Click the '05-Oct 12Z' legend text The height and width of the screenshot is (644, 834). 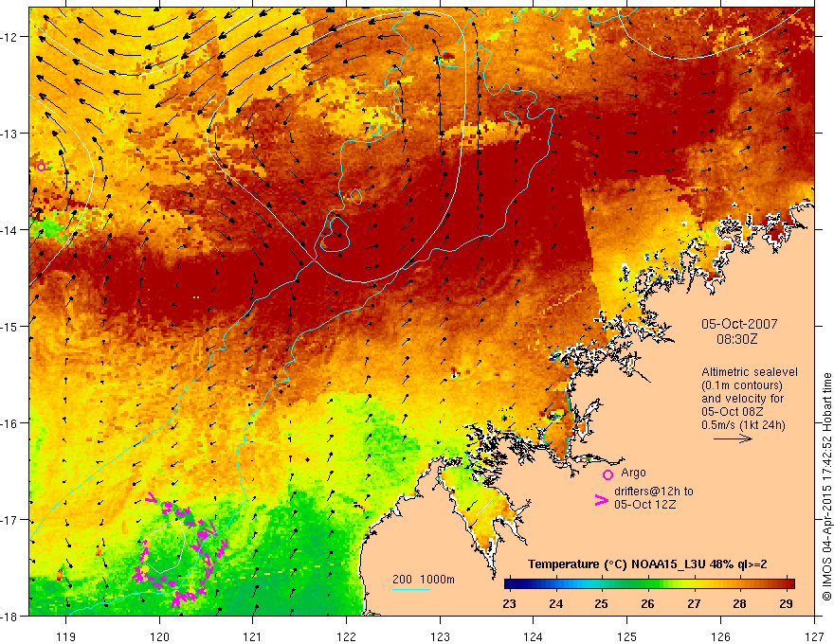pos(645,505)
